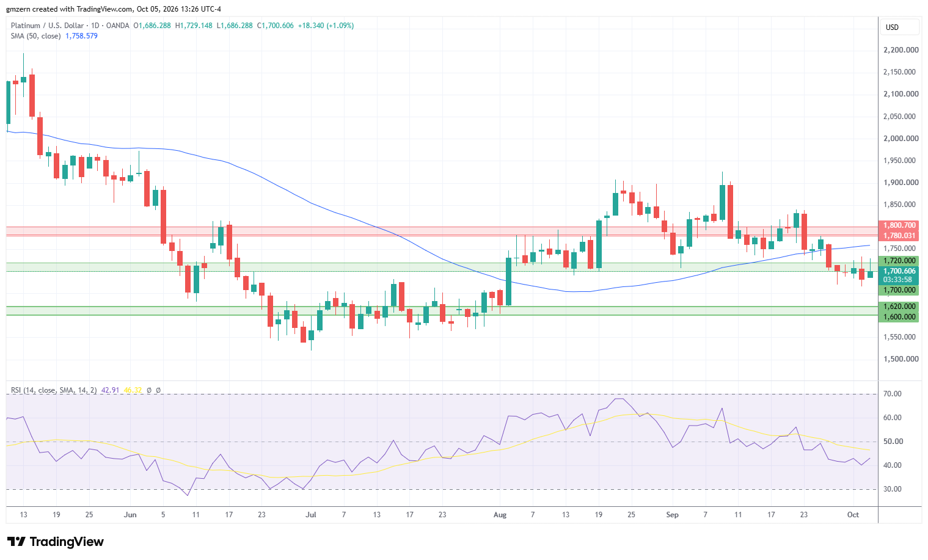Click the TradingView logo at bottom

click(56, 542)
